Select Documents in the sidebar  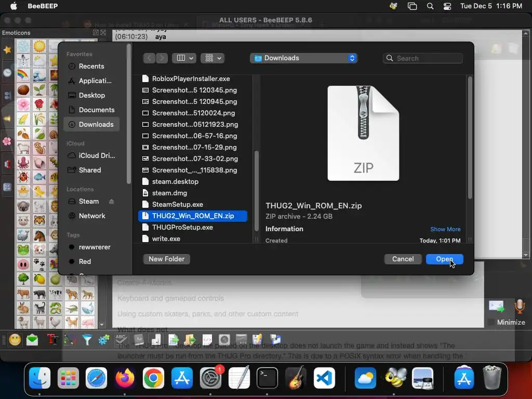pos(91,110)
